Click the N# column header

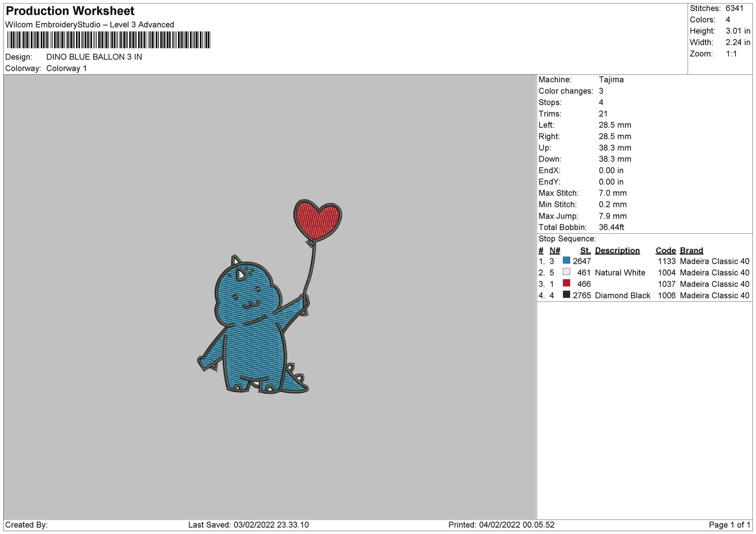[x=555, y=251]
